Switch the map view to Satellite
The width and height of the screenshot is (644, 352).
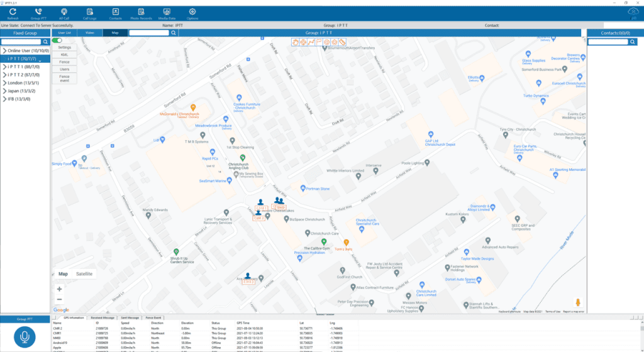(84, 273)
